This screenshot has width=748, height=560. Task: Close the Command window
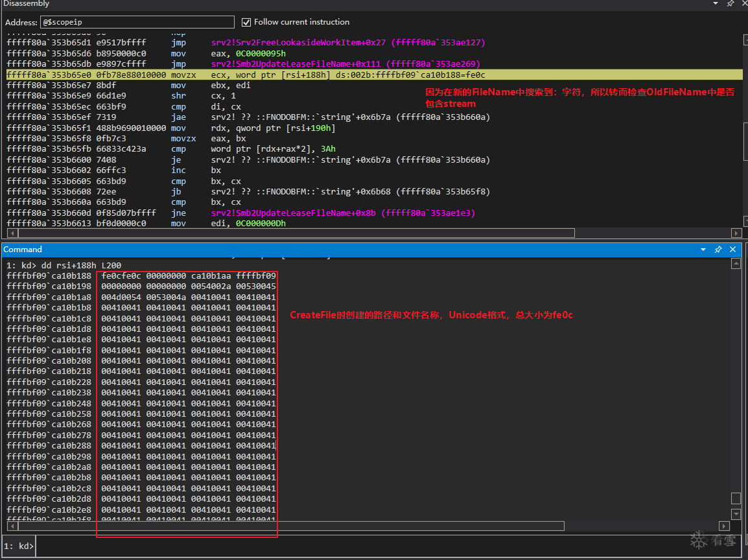(732, 250)
